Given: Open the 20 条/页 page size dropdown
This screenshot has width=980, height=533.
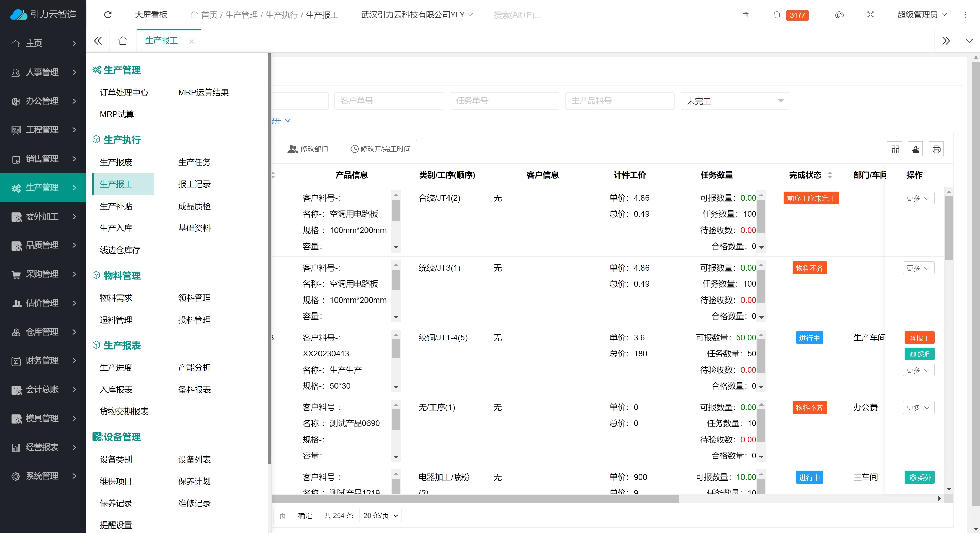Looking at the screenshot, I should (380, 516).
